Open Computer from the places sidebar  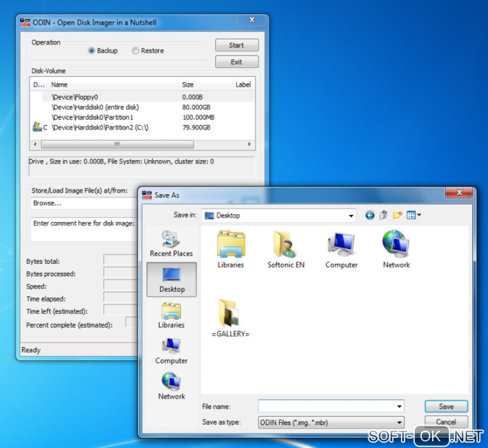point(171,351)
